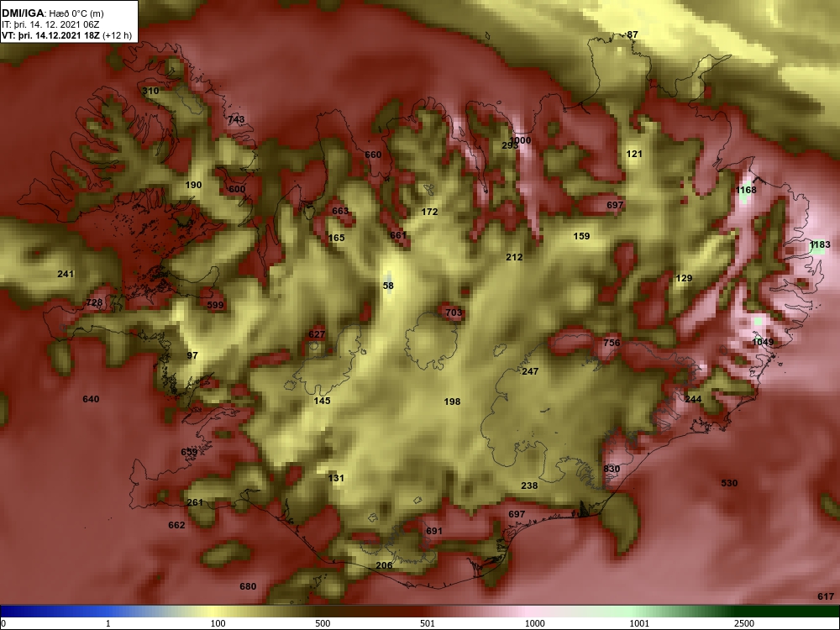840x630 pixels.
Task: Click the map value 293
Action: click(510, 145)
